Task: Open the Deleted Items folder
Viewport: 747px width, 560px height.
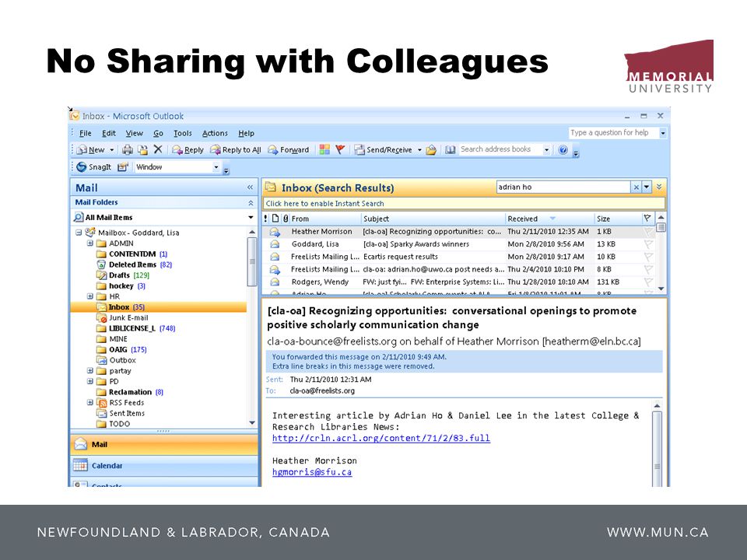Action: 135,264
